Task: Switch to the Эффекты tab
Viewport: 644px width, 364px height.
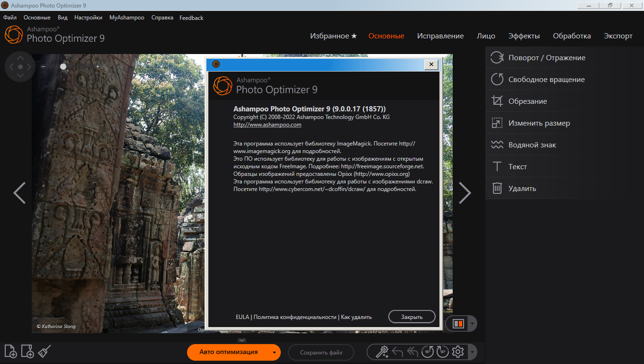Action: click(x=524, y=36)
